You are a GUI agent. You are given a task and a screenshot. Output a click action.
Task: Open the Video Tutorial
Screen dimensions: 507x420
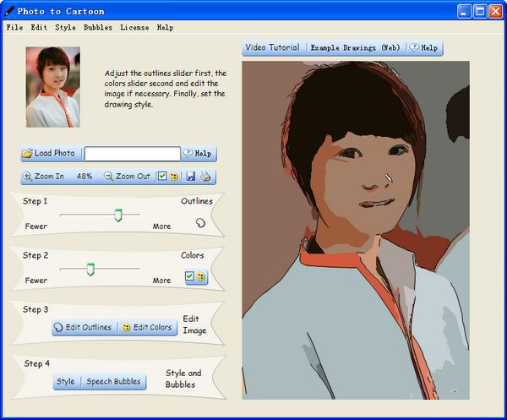(x=272, y=47)
